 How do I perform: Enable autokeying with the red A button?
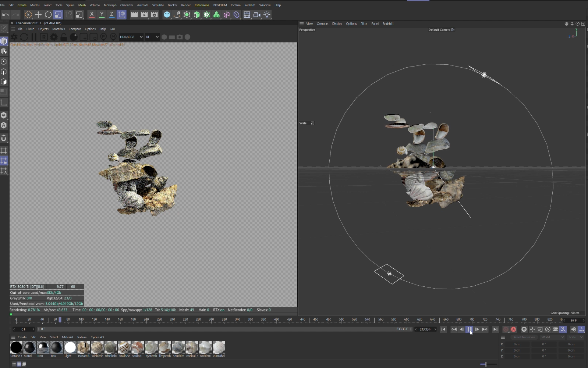[514, 329]
